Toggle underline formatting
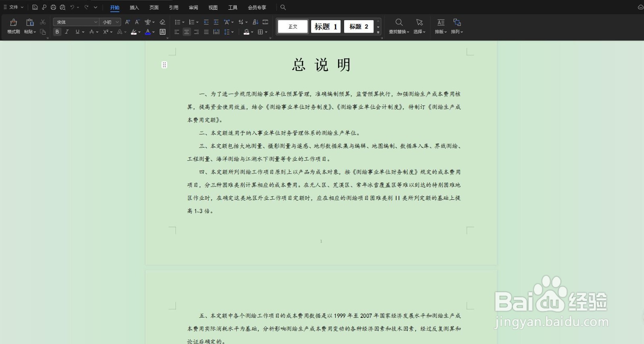 77,32
